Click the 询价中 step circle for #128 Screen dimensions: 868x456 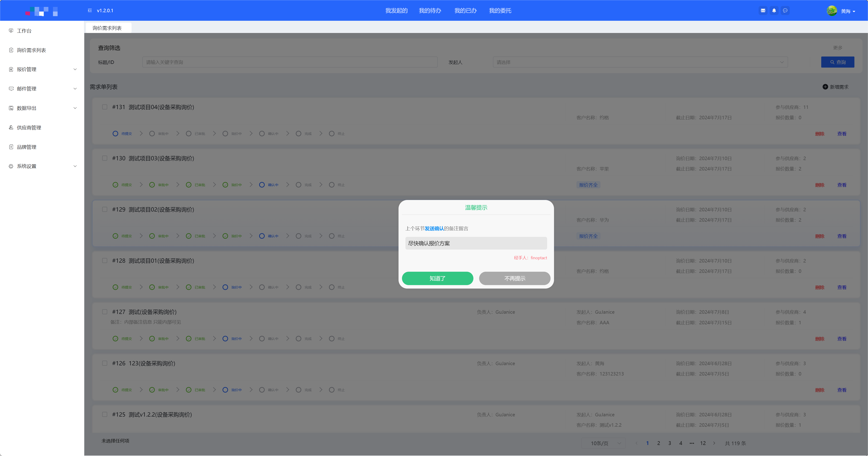pos(225,287)
